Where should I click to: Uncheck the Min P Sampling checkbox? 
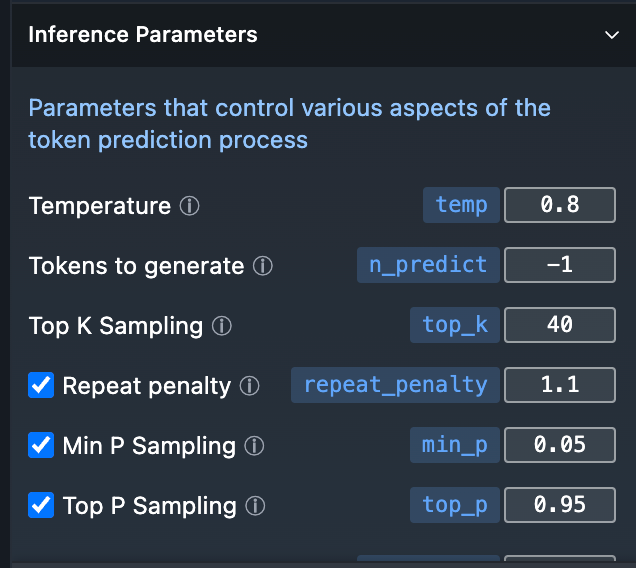[41, 445]
